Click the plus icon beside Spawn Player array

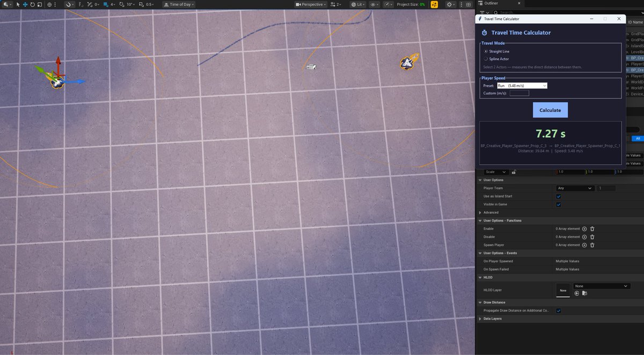584,245
